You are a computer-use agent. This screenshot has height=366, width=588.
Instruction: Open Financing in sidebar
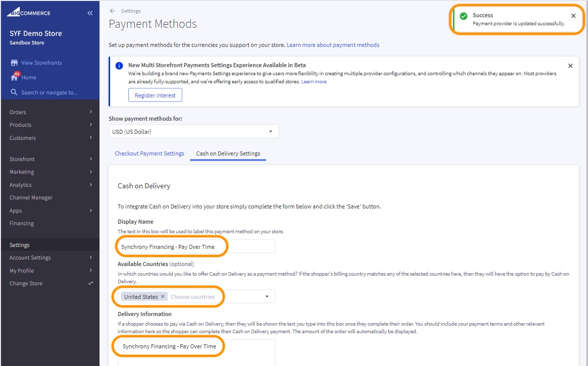click(21, 223)
